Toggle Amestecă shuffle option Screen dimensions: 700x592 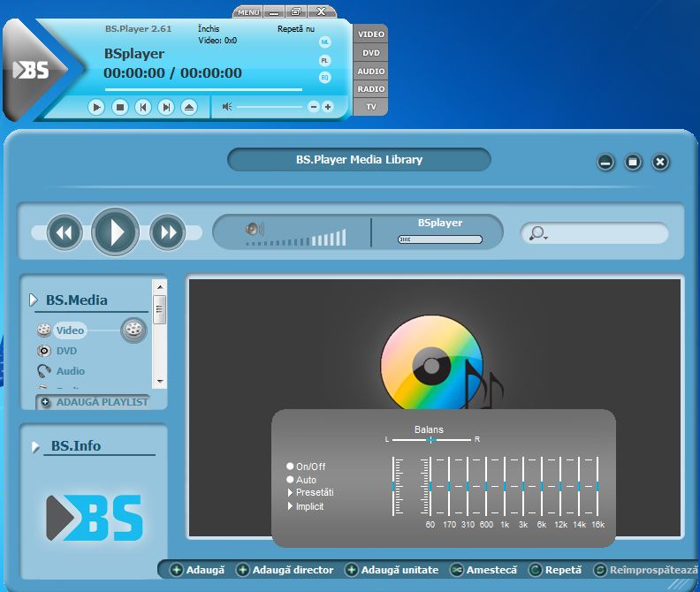pos(483,570)
